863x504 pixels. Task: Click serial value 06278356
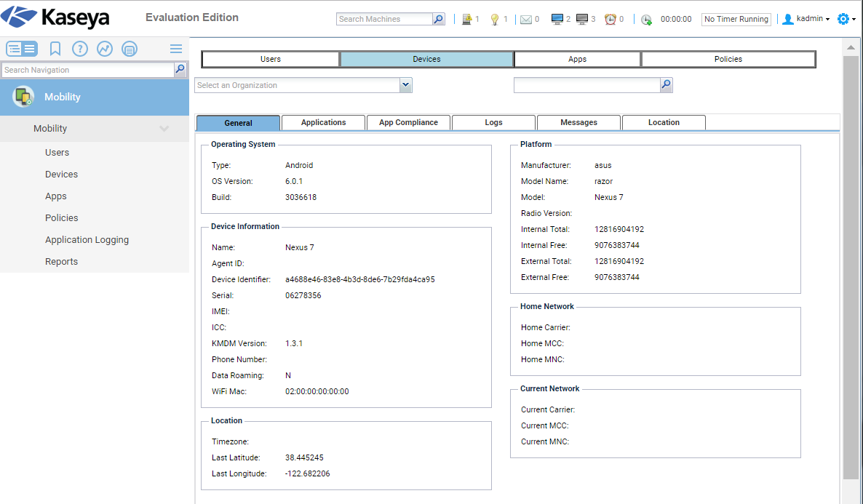(303, 295)
